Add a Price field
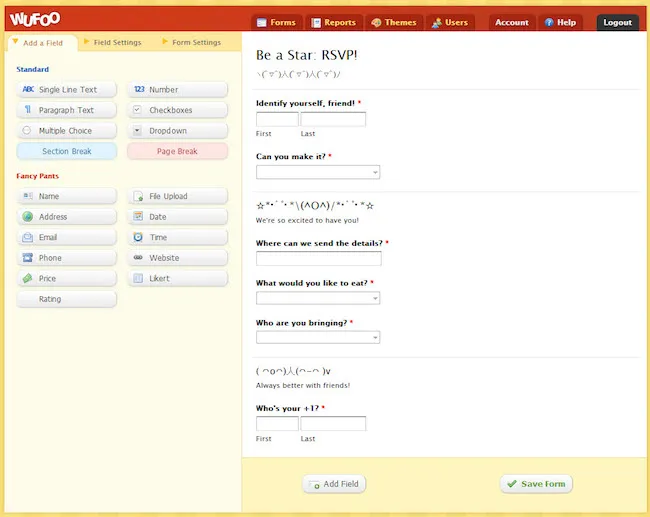Screen dimensions: 650x517 click(67, 279)
